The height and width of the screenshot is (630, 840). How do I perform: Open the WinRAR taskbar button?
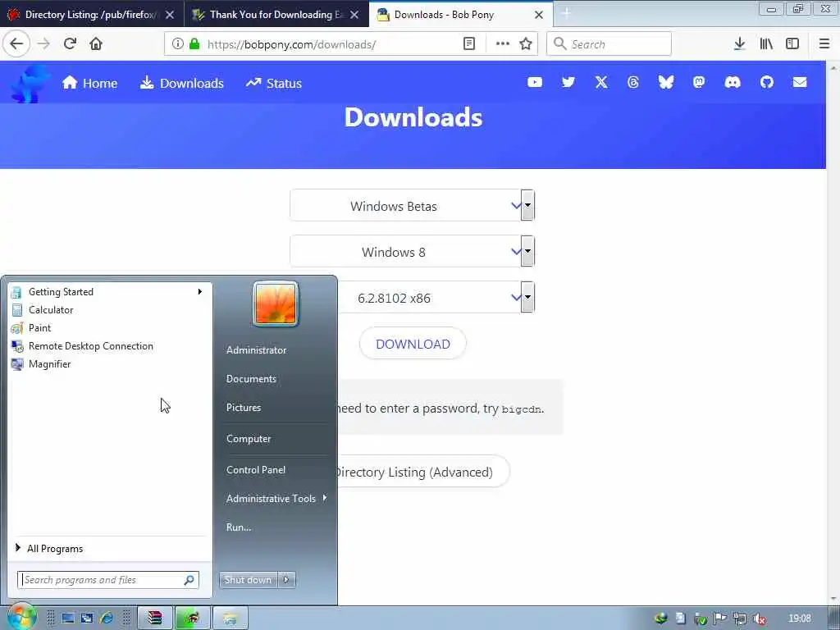point(155,619)
